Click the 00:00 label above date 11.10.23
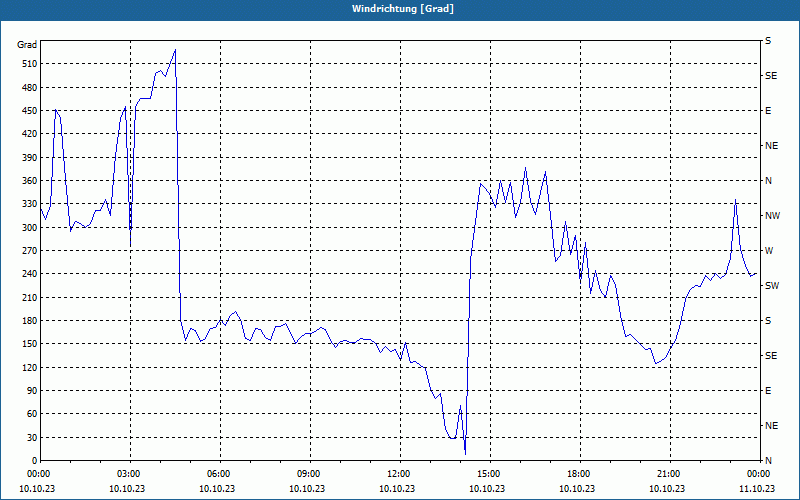This screenshot has height=500, width=800. point(758,473)
